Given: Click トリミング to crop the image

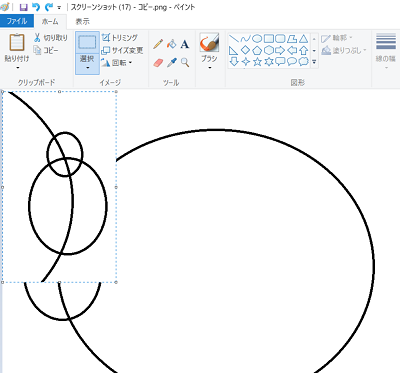Looking at the screenshot, I should click(x=120, y=38).
